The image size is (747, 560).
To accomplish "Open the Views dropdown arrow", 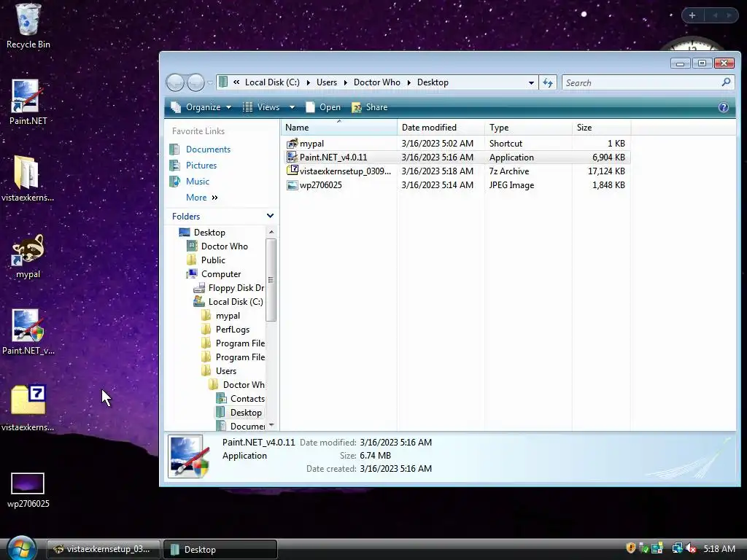I will 292,107.
